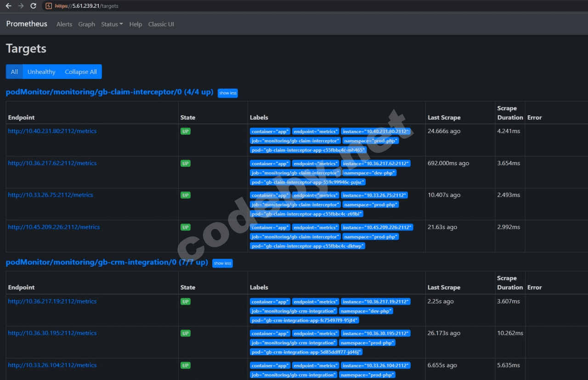Collapse gb-claim-interceptor with its show less button
This screenshot has height=380, width=588.
point(228,93)
